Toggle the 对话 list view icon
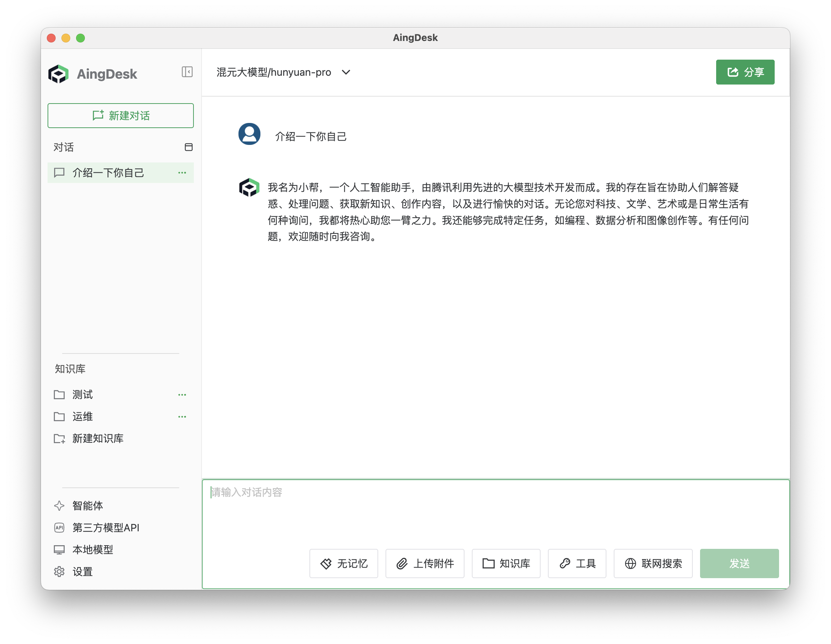 point(189,147)
